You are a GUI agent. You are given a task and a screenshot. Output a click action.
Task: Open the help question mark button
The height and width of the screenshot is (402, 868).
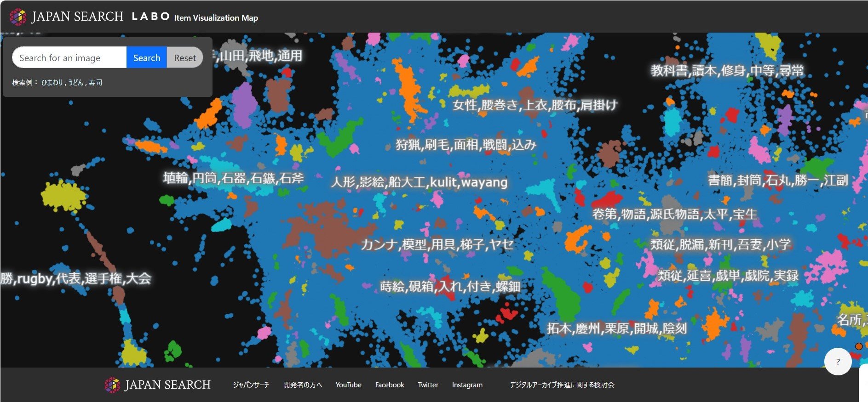point(838,362)
